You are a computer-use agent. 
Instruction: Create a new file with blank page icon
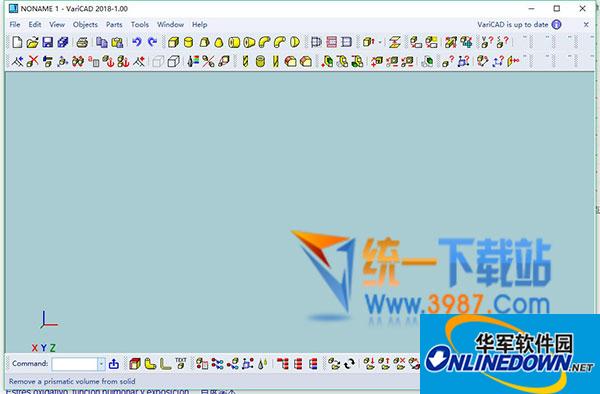pos(17,42)
